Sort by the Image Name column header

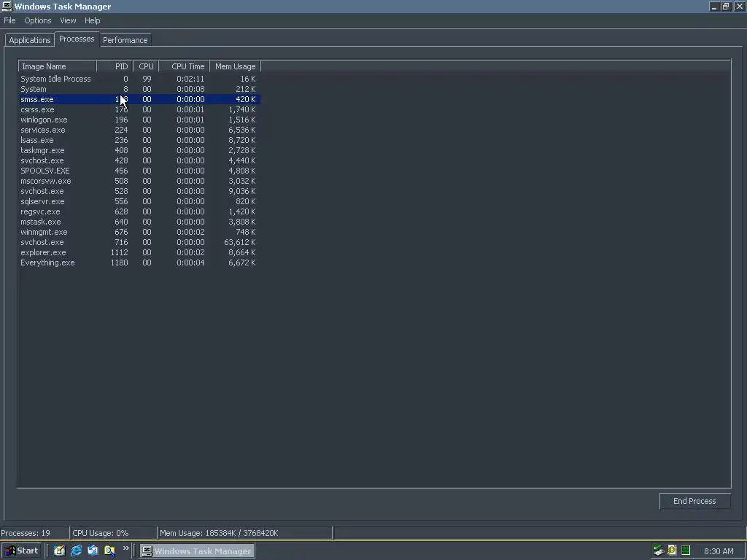click(57, 66)
